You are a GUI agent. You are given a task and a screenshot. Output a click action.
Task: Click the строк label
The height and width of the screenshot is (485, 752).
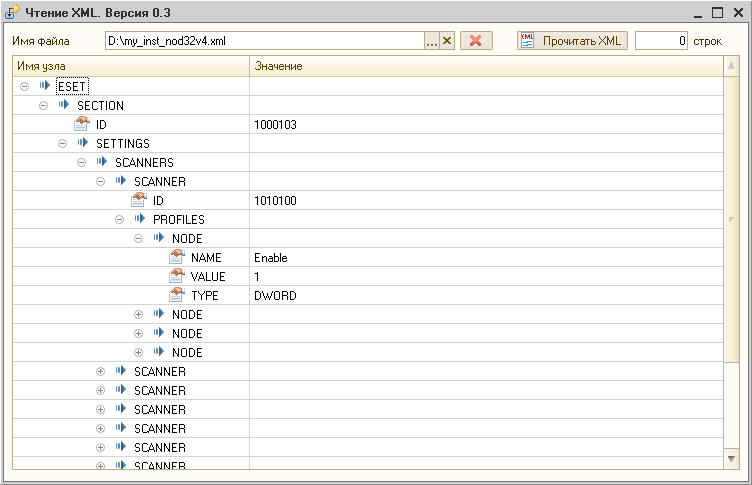(707, 41)
